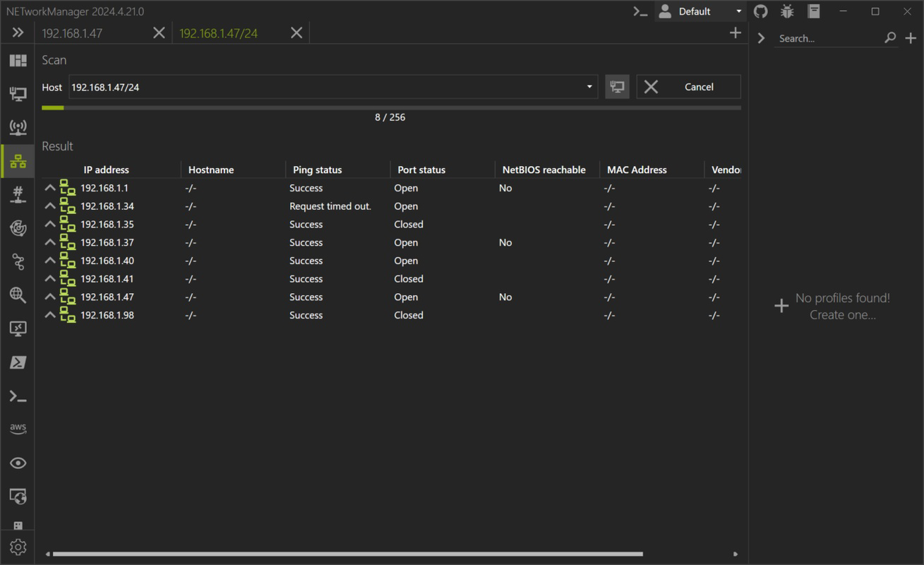Image resolution: width=924 pixels, height=565 pixels.
Task: Click the search magnifier in profiles panel
Action: (890, 38)
